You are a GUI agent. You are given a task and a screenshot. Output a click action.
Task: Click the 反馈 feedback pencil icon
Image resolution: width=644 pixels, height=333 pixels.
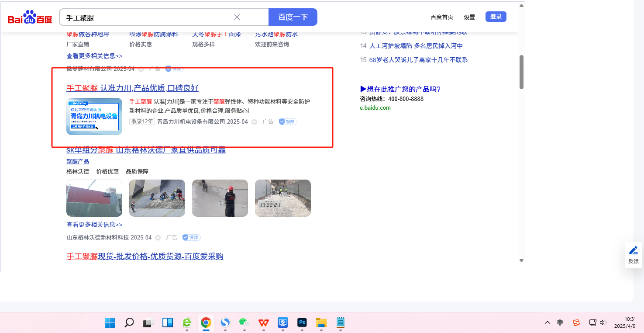[x=633, y=250]
